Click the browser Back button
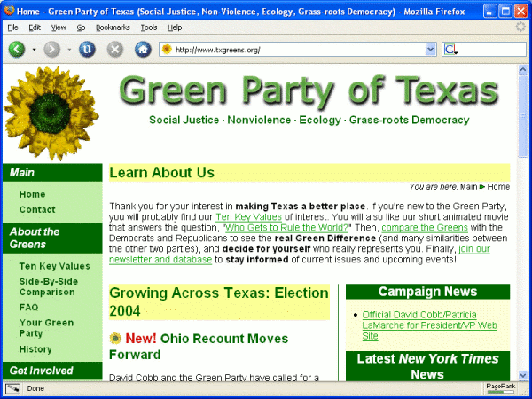532x399 pixels. click(x=17, y=49)
